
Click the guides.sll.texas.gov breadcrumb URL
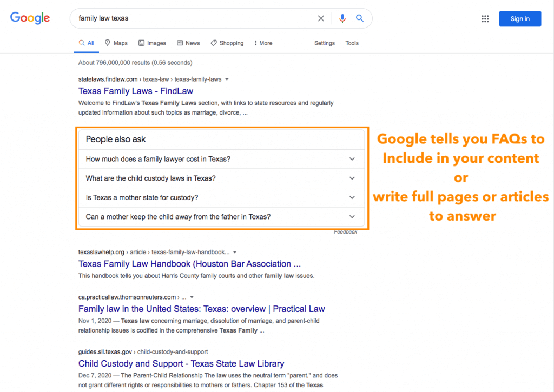[x=143, y=352]
